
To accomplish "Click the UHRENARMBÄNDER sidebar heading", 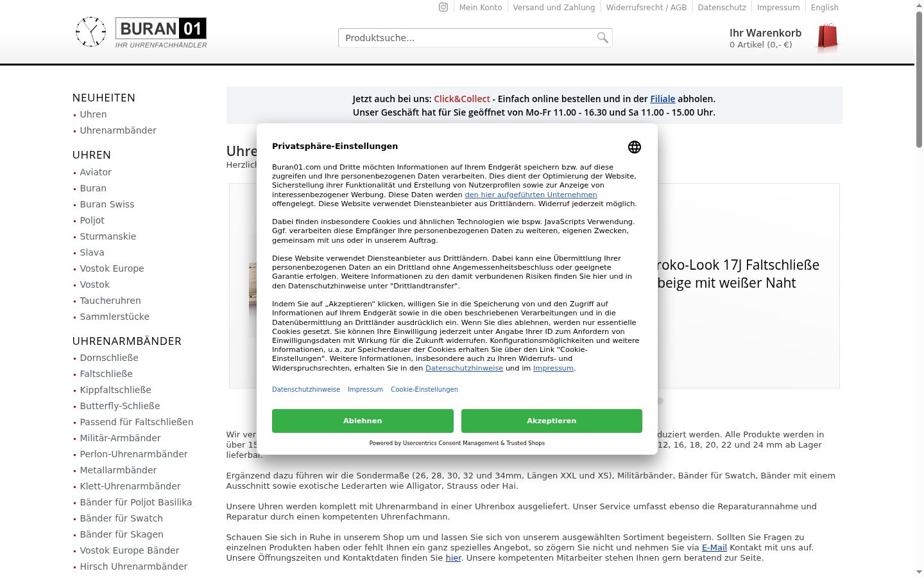I will click(127, 341).
